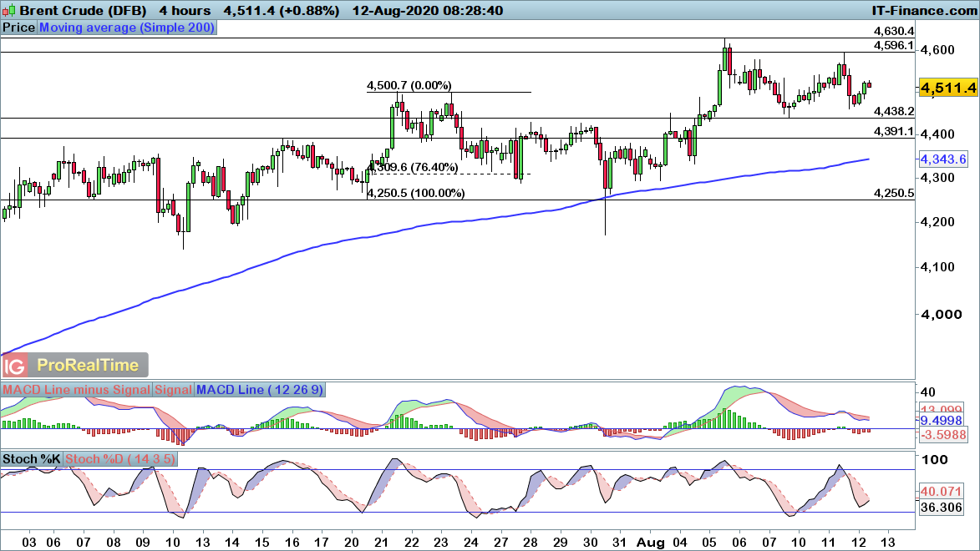
Task: Click the yellow current price tag 4,511.4
Action: (948, 88)
